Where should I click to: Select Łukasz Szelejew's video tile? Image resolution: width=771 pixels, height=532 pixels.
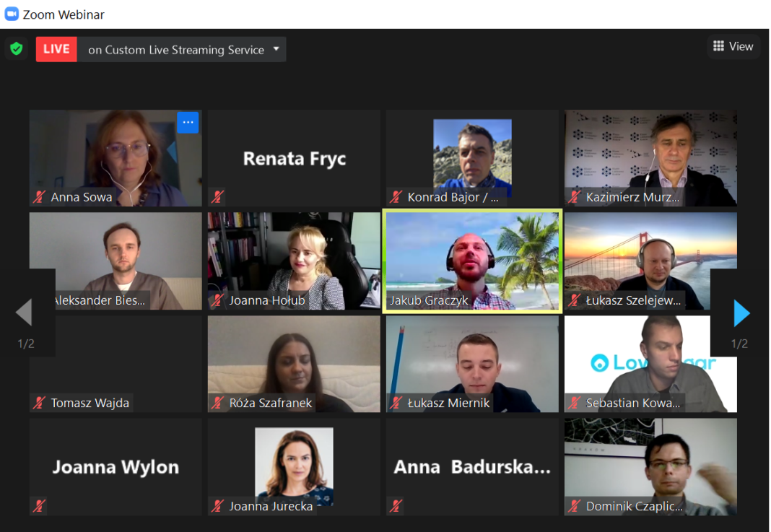[650, 261]
